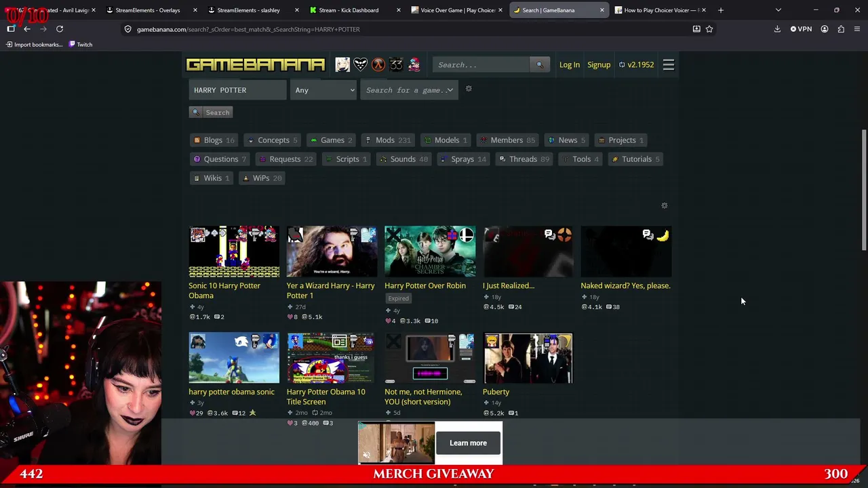
Task: Open the sidebar toggle icon in browser toolbar
Action: point(11,29)
